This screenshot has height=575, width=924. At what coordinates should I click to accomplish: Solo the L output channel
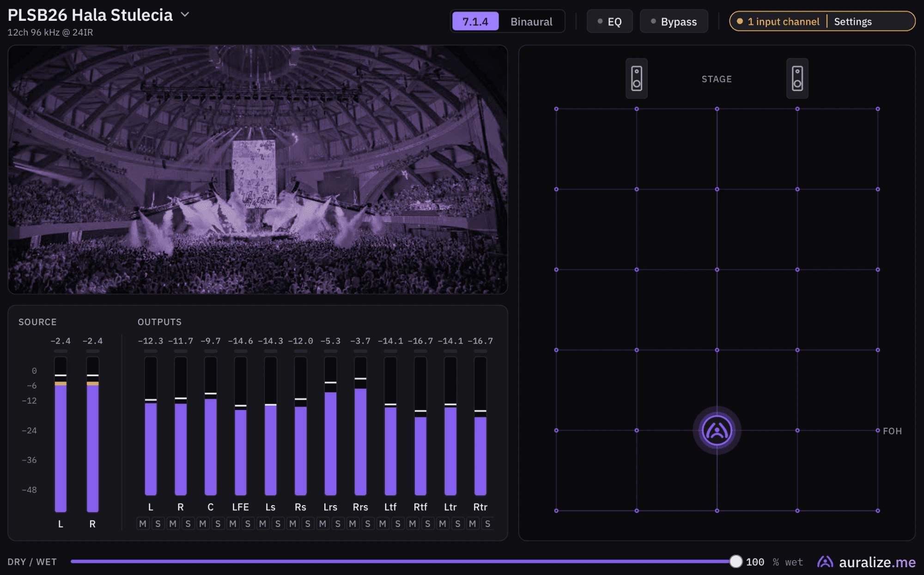(158, 524)
